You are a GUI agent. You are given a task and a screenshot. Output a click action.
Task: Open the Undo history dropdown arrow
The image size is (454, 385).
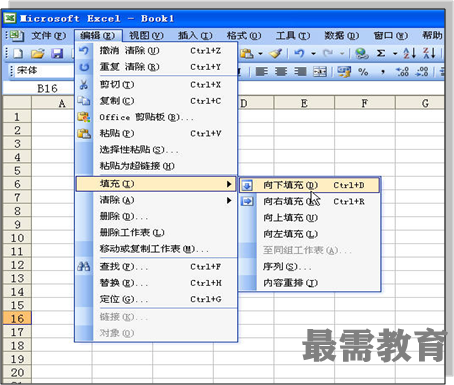coord(313,53)
